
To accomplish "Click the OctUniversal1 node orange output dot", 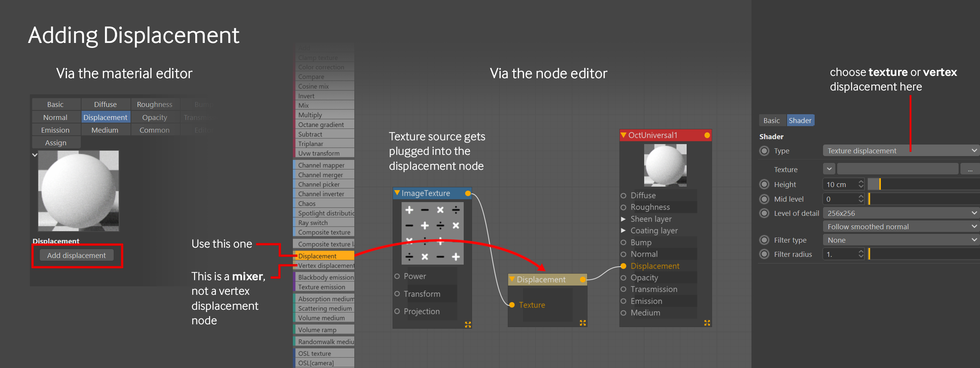I will 707,135.
